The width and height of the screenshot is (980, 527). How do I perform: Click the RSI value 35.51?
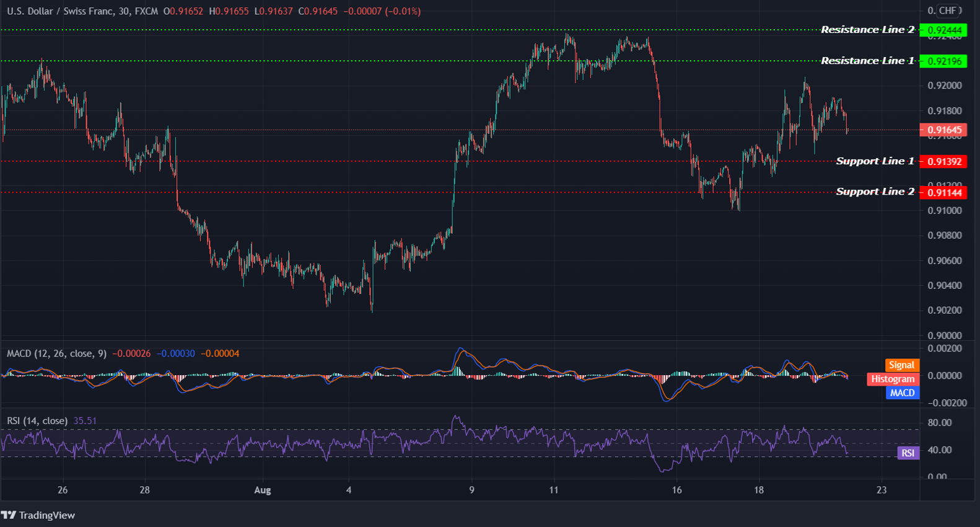click(x=85, y=421)
